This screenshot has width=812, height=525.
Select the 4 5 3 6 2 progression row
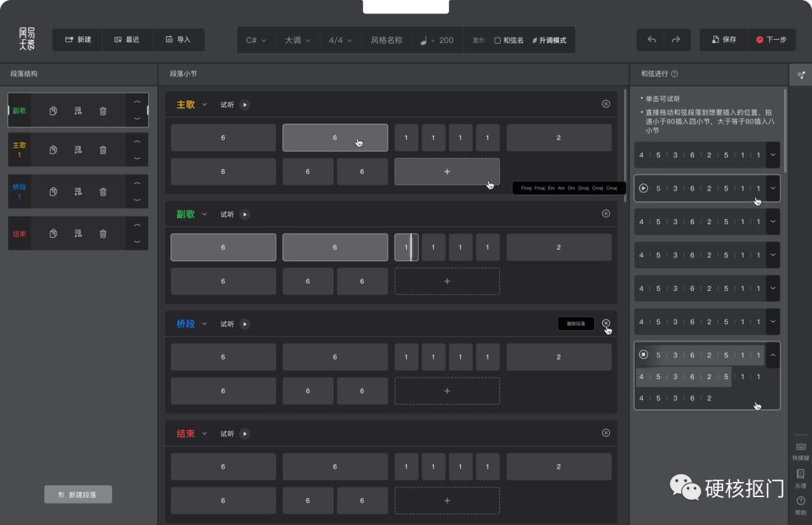(676, 398)
